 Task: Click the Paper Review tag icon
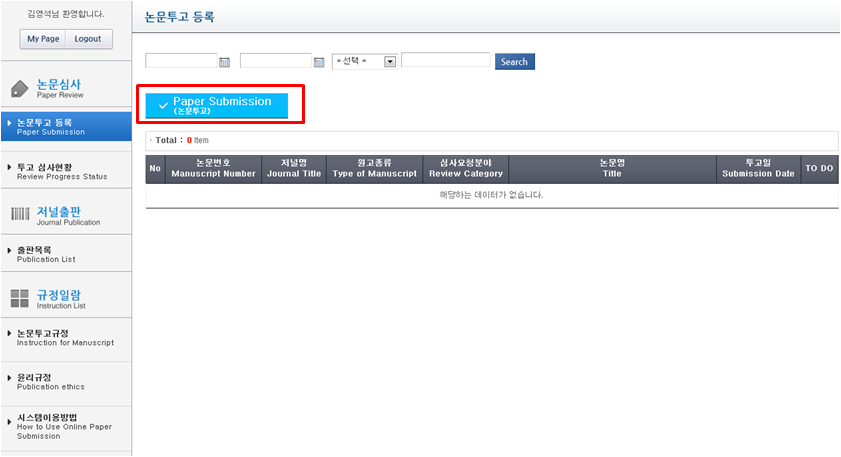pyautogui.click(x=20, y=89)
